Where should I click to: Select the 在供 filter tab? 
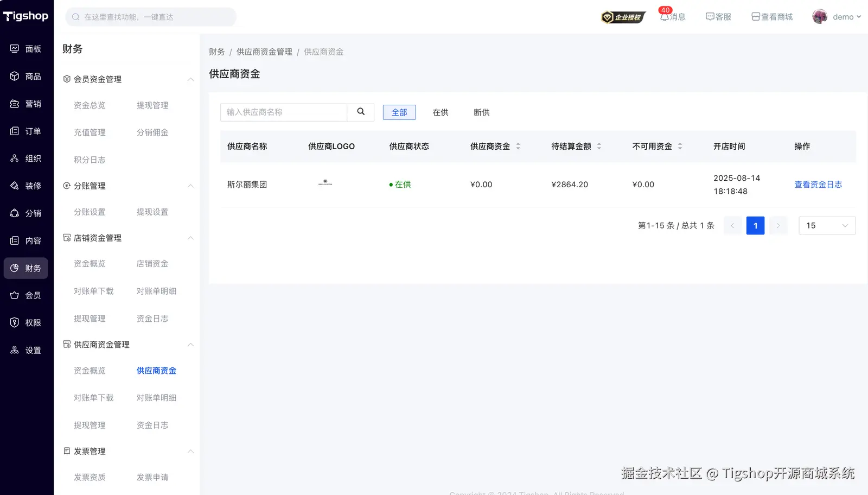tap(441, 112)
